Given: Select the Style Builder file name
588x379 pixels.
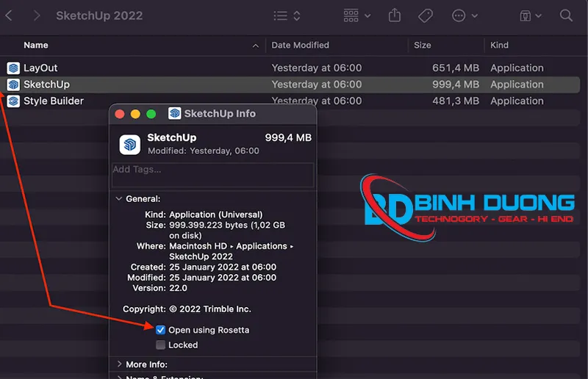Looking at the screenshot, I should point(54,101).
